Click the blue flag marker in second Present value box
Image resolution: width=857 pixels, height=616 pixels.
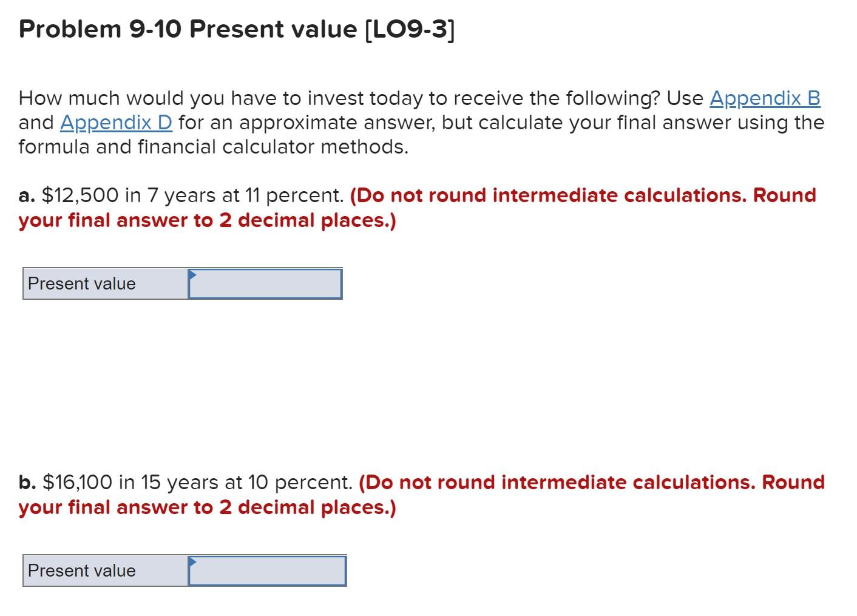coord(193,561)
